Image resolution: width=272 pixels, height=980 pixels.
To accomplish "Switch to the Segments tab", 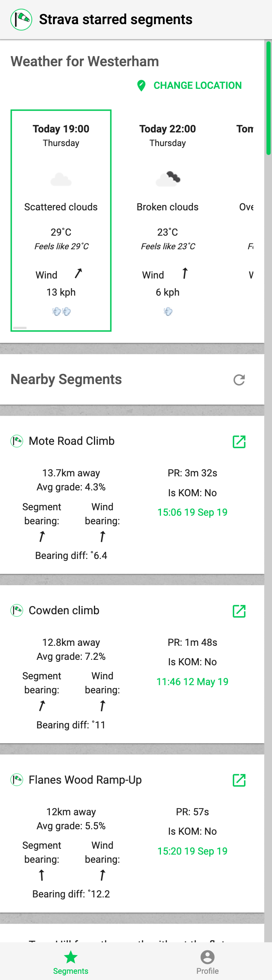I will pyautogui.click(x=71, y=962).
